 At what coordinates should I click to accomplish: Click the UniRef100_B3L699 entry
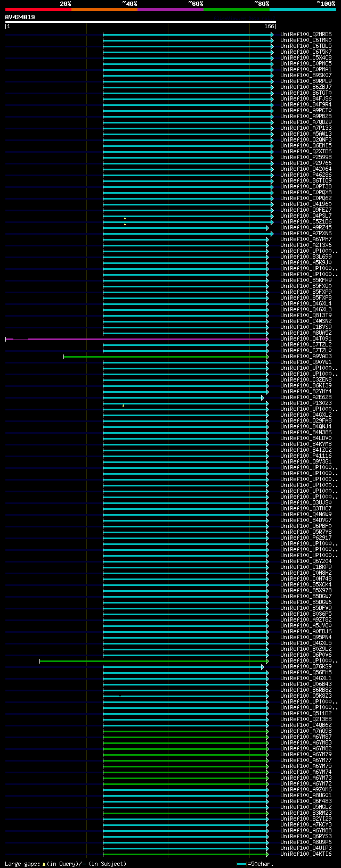[306, 257]
